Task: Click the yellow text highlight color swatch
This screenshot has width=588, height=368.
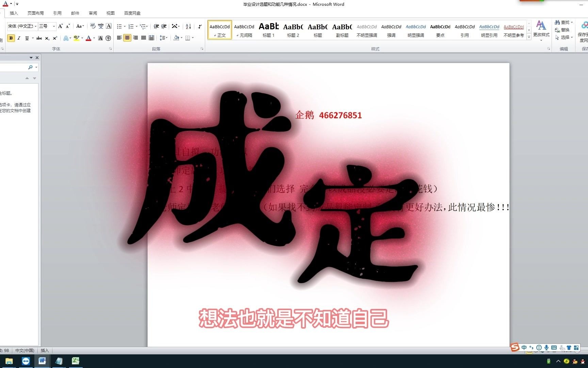Action: (x=76, y=38)
